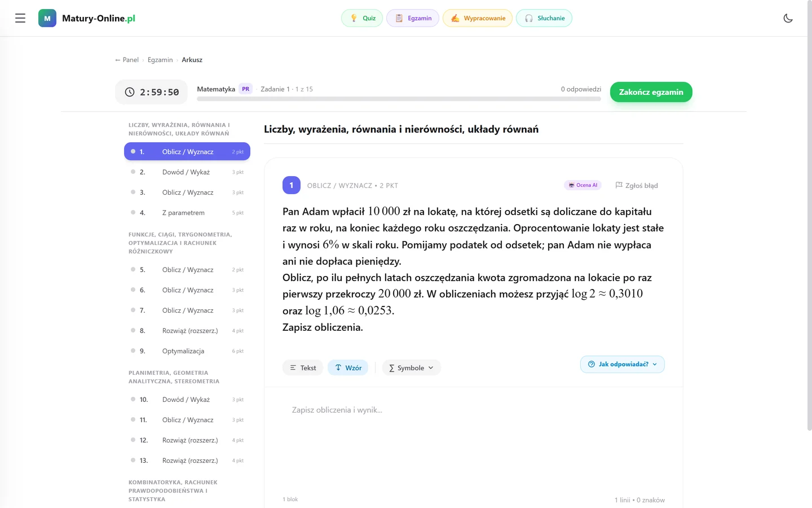Switch answer mode to Tekst

[303, 368]
